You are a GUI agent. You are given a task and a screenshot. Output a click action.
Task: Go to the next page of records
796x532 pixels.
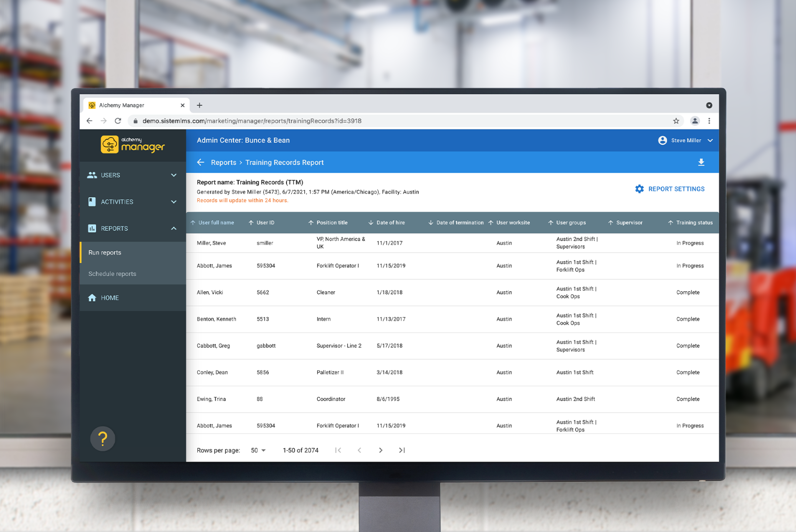click(x=381, y=450)
